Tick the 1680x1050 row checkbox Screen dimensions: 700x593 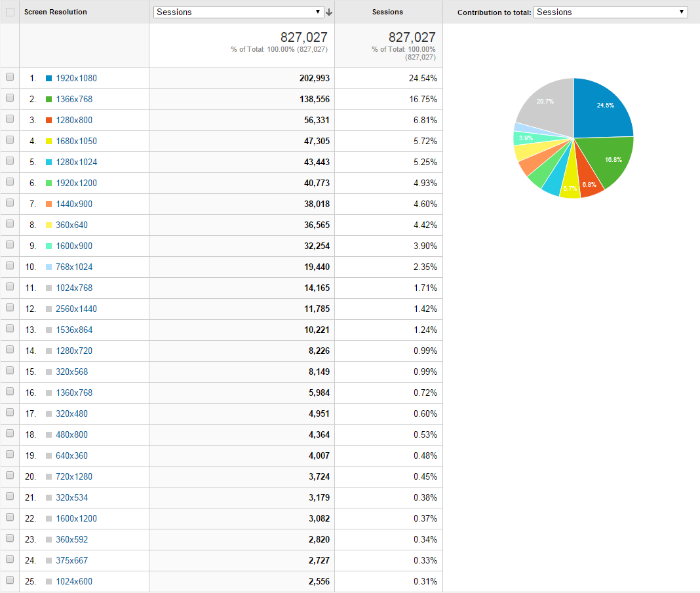point(10,140)
